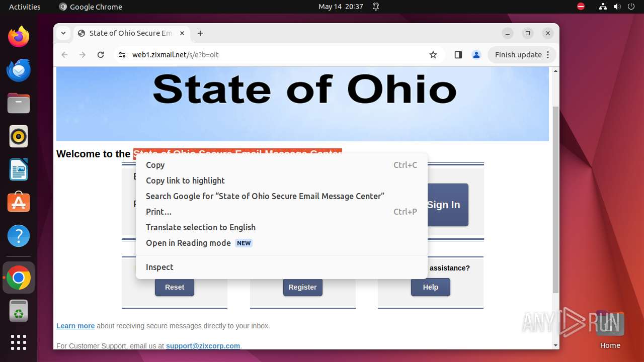This screenshot has height=362, width=644.
Task: Click the page vertical scrollbar thumb
Action: 555,199
